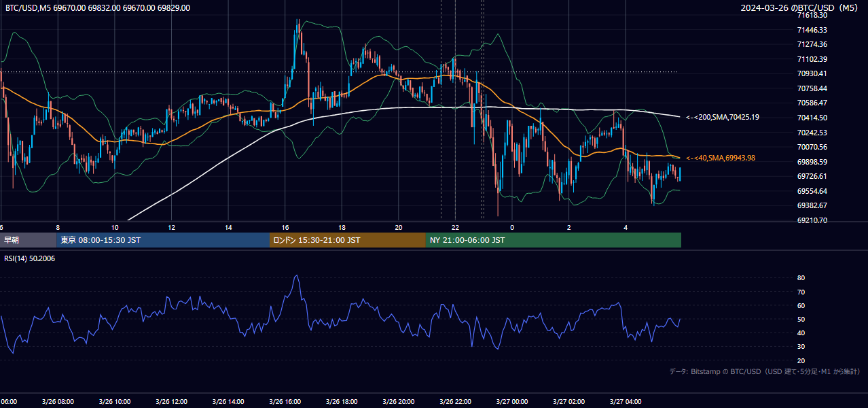Click hour label 14 on main chart axis
This screenshot has width=868, height=408.
click(x=229, y=227)
